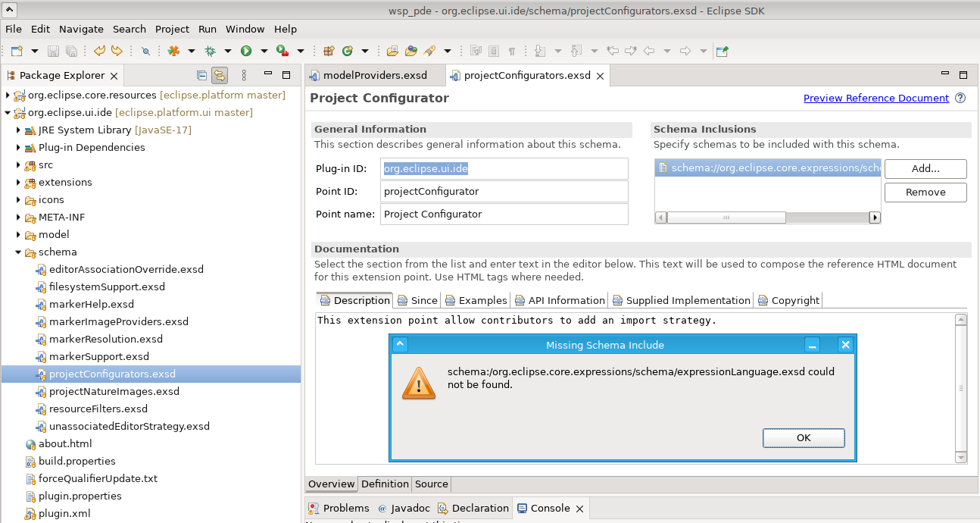Pin the current editor open
Screen dimensions: 980x523
point(723,51)
